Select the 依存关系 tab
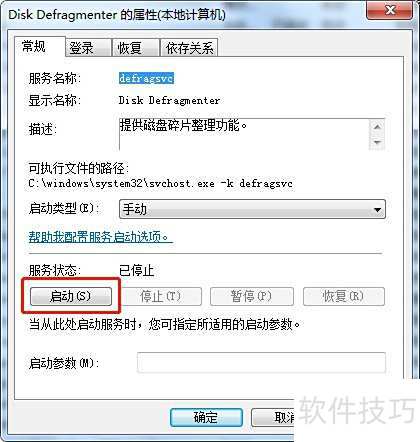420x442 pixels. (189, 48)
